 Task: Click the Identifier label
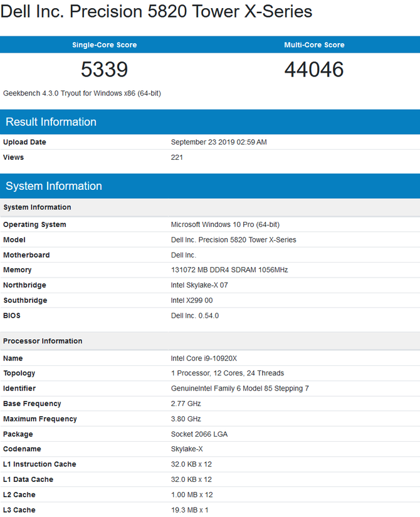(x=19, y=389)
